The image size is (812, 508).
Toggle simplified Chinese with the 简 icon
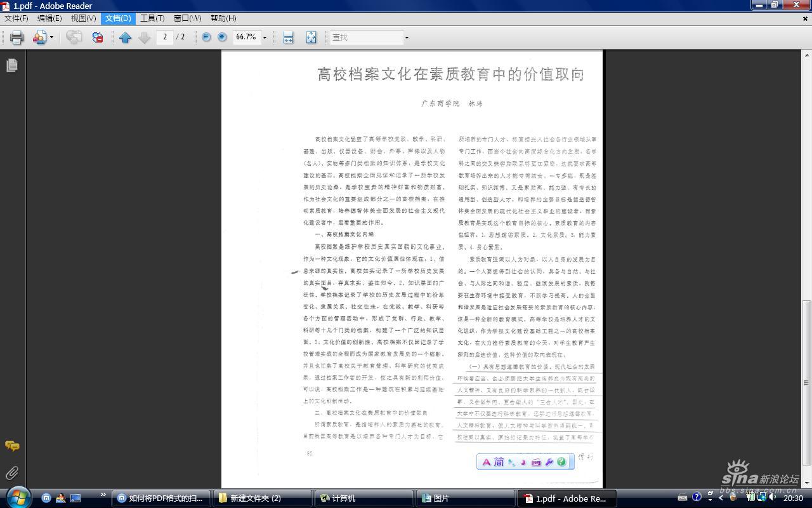[499, 462]
